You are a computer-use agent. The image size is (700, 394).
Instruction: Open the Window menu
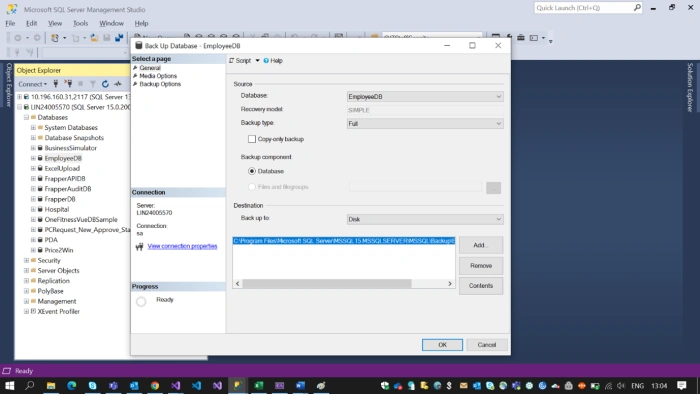click(111, 23)
